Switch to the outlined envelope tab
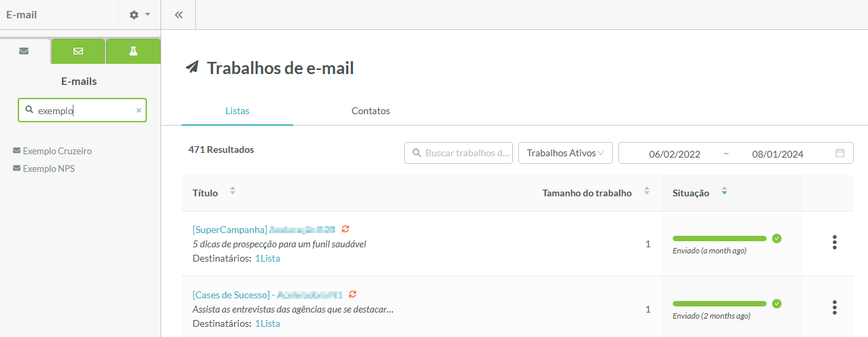 (x=78, y=51)
